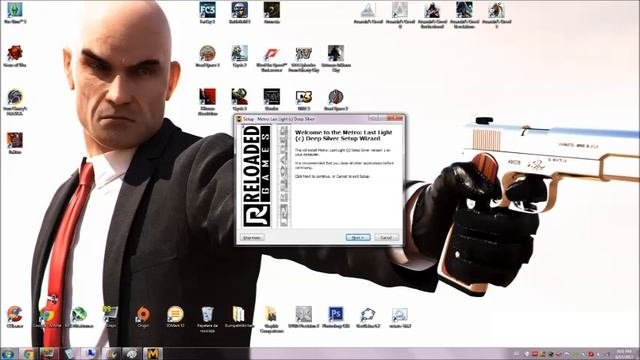
Task: Open the Hitman Absolution shortcut
Action: coord(207,102)
